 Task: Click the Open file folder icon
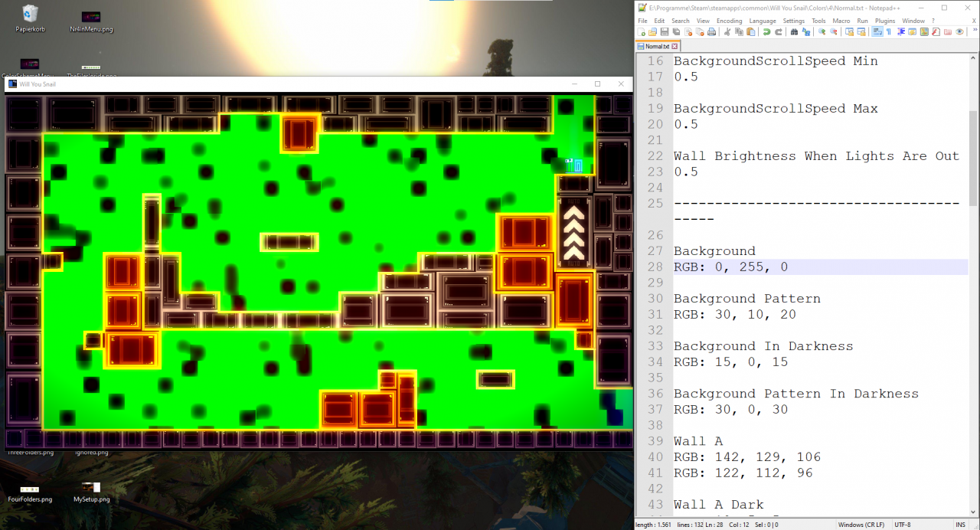(x=652, y=32)
